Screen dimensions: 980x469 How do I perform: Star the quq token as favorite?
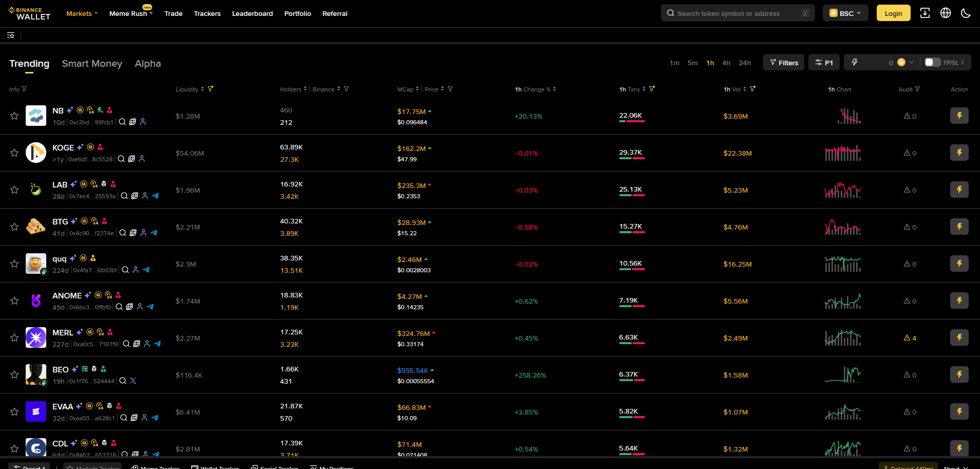[x=14, y=264]
